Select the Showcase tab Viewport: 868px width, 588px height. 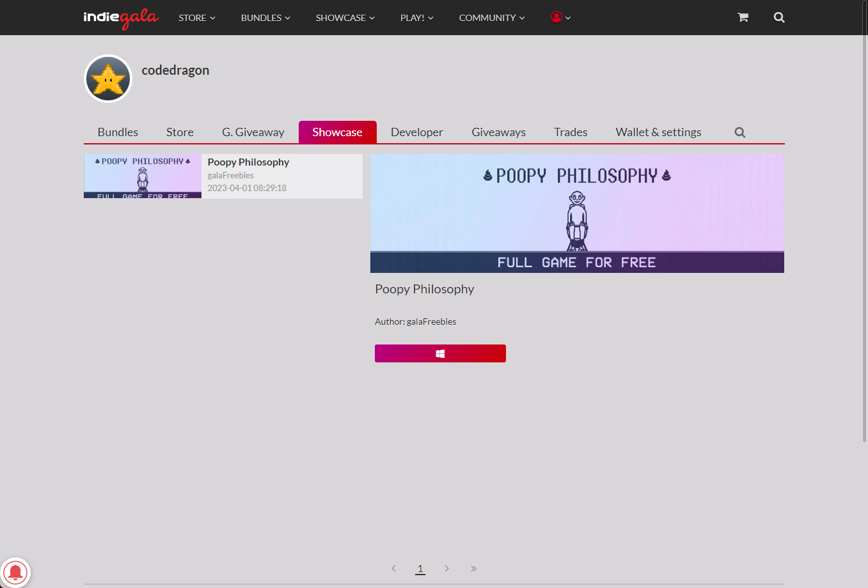[337, 132]
